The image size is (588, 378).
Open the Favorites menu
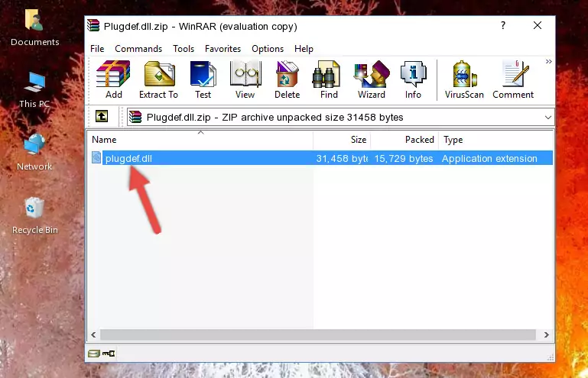(x=223, y=49)
